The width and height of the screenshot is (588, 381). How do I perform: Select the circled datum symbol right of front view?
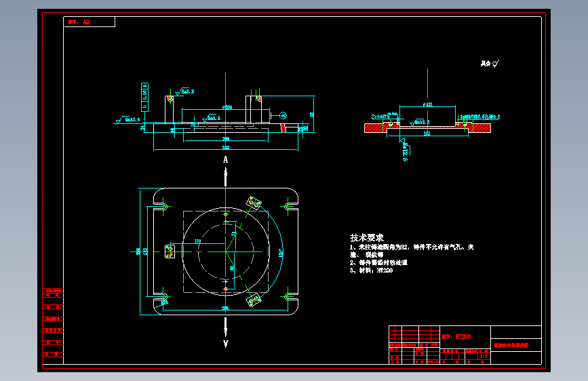point(283,115)
